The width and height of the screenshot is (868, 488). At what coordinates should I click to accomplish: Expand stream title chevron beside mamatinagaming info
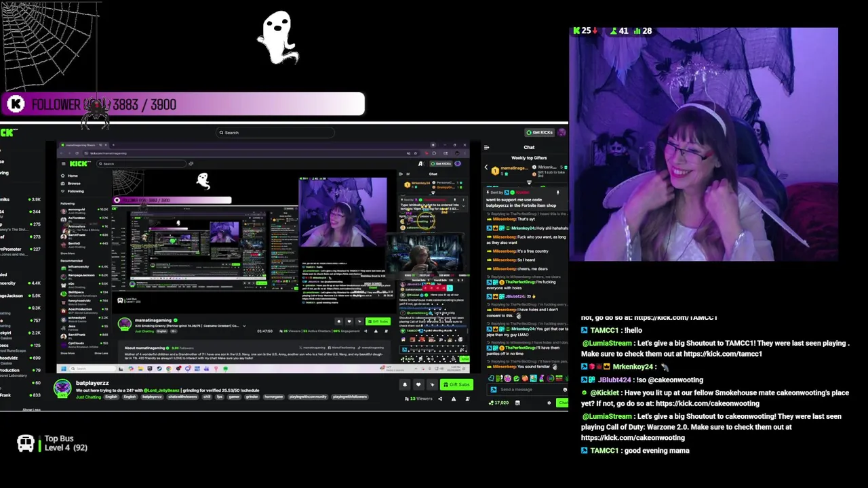[x=244, y=326]
